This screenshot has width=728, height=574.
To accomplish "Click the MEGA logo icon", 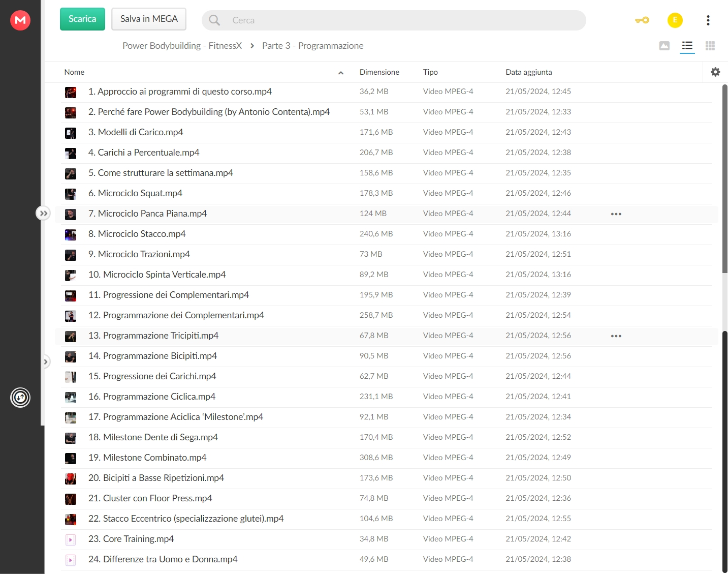I will pos(20,20).
